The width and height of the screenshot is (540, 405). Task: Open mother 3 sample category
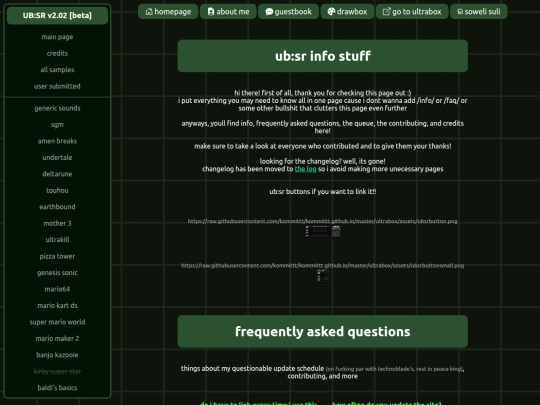click(x=57, y=223)
